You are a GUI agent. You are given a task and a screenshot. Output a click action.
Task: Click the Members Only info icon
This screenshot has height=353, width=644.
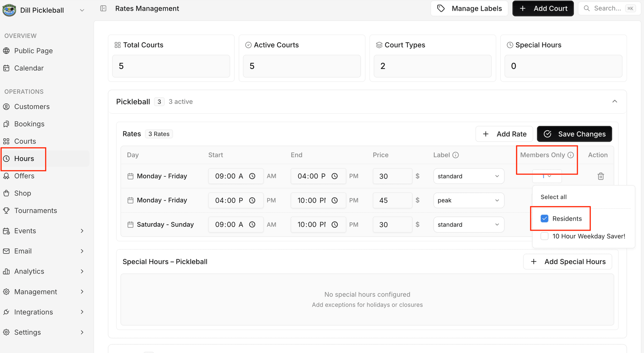[571, 155]
